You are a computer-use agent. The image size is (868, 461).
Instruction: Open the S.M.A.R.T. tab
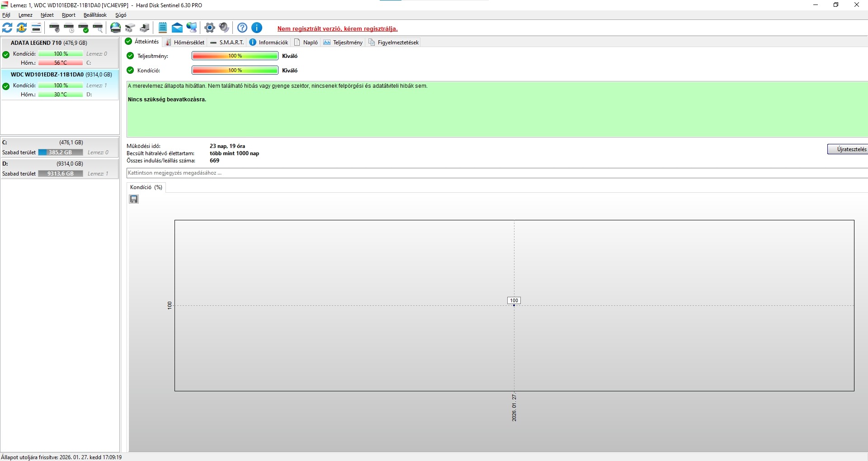(227, 42)
